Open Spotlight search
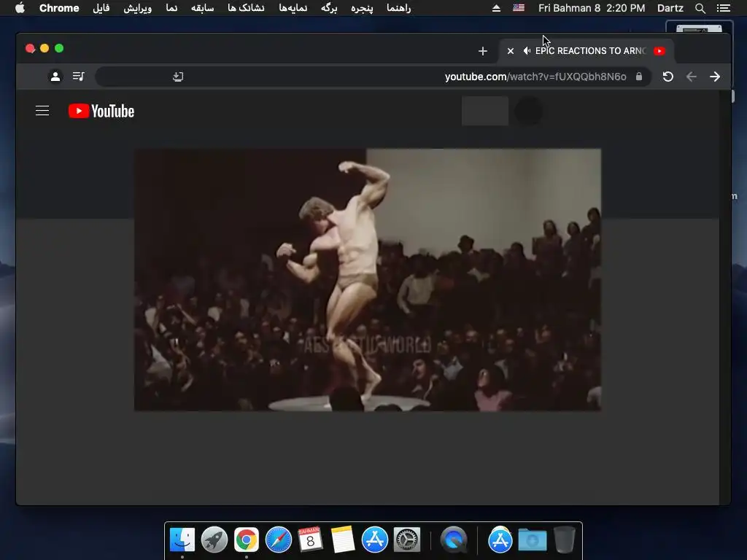 click(700, 8)
